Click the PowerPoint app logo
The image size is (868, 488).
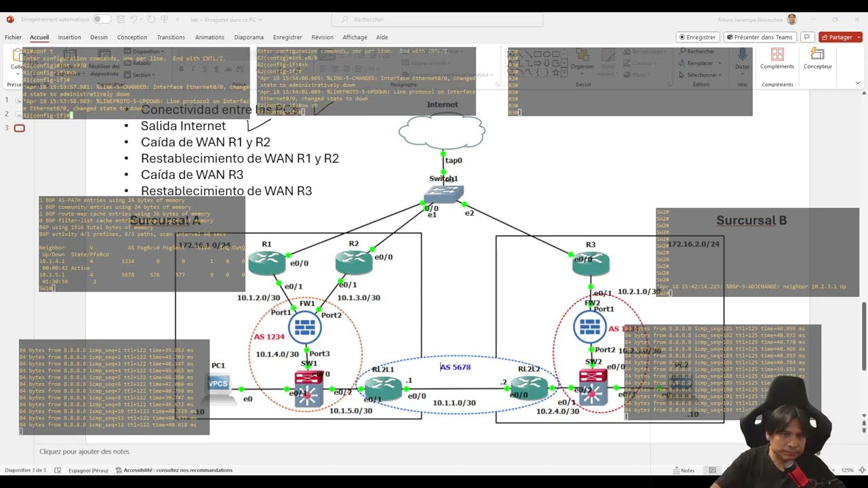pos(10,20)
